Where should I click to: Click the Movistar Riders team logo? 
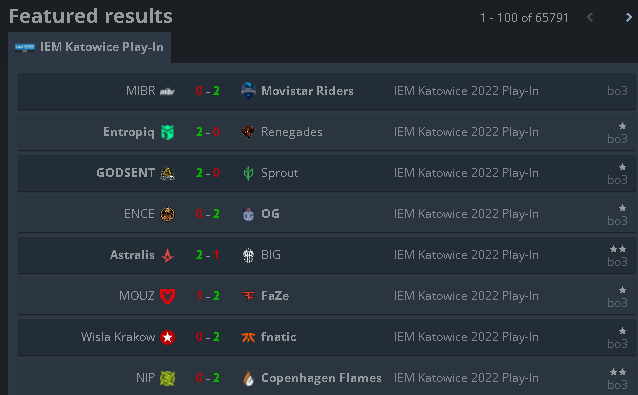(248, 91)
